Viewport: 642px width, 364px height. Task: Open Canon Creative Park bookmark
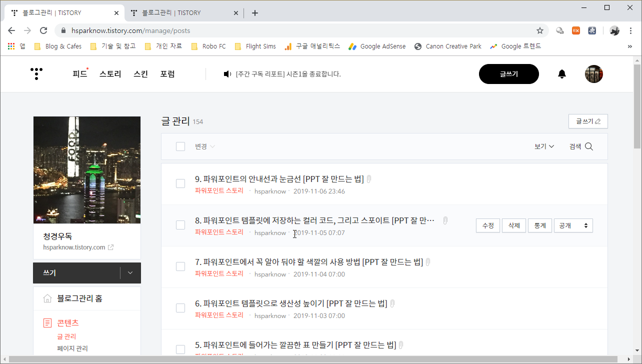[448, 46]
